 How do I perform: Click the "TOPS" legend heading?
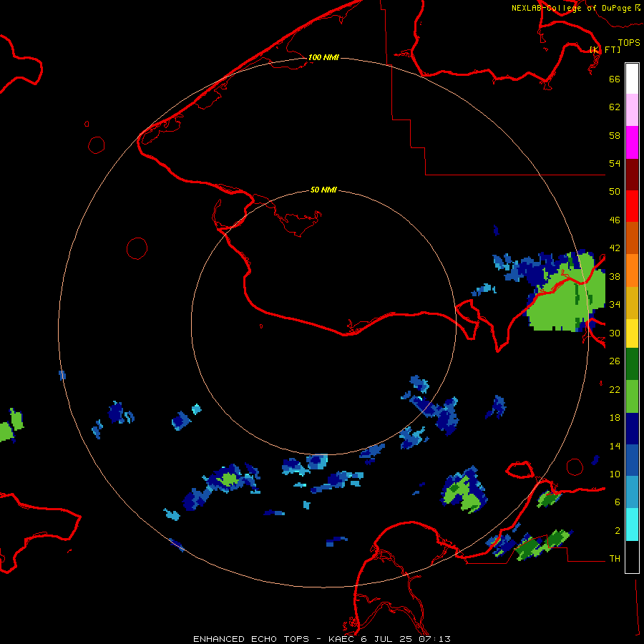(x=629, y=42)
